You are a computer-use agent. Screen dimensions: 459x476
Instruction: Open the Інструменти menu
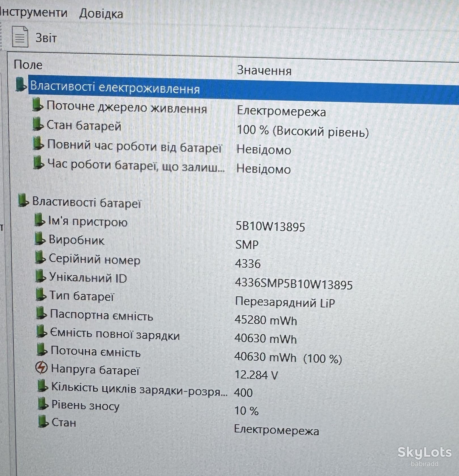33,12
